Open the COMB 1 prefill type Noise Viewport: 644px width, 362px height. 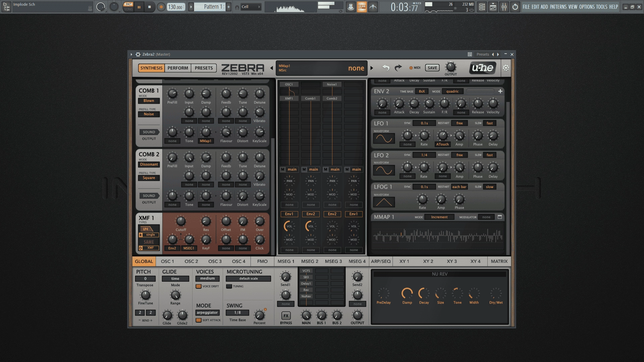[x=149, y=114]
